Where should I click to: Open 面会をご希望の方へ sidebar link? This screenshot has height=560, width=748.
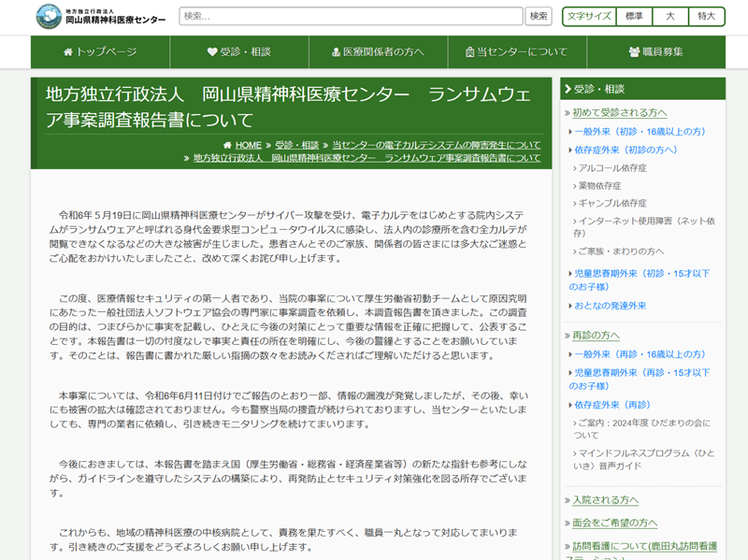point(615,523)
